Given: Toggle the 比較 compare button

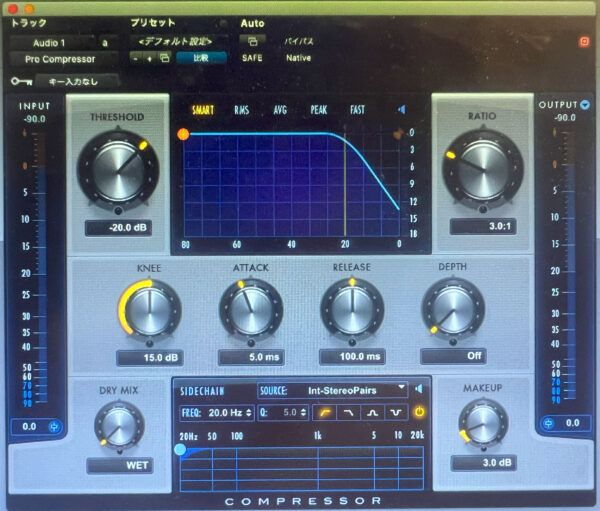Looking at the screenshot, I should 201,58.
